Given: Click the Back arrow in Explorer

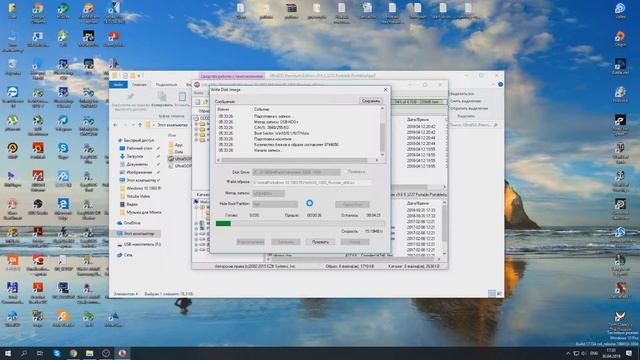Looking at the screenshot, I should [116, 125].
